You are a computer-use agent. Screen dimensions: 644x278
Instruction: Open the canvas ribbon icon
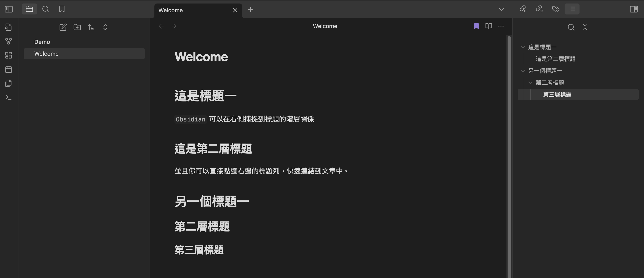click(x=9, y=55)
